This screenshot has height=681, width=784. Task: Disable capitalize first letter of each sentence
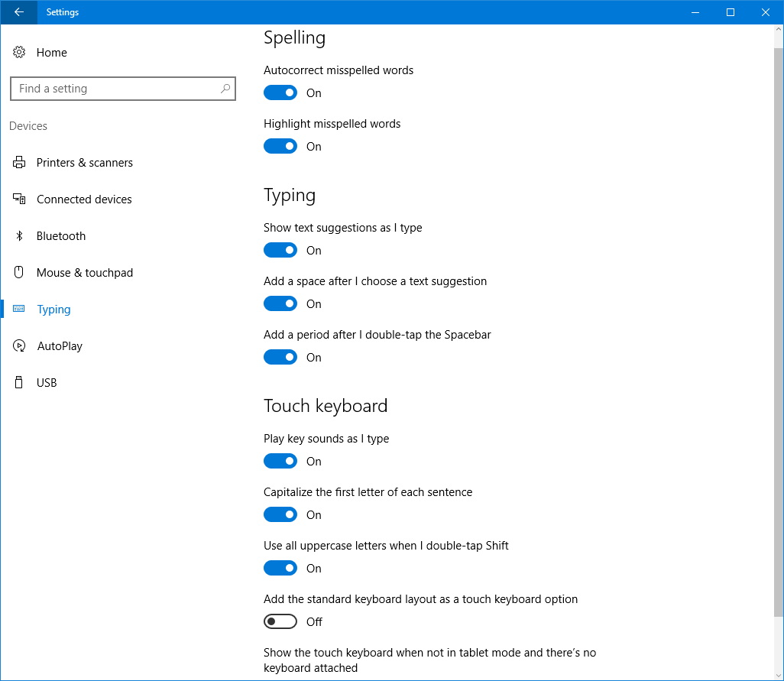pos(280,515)
